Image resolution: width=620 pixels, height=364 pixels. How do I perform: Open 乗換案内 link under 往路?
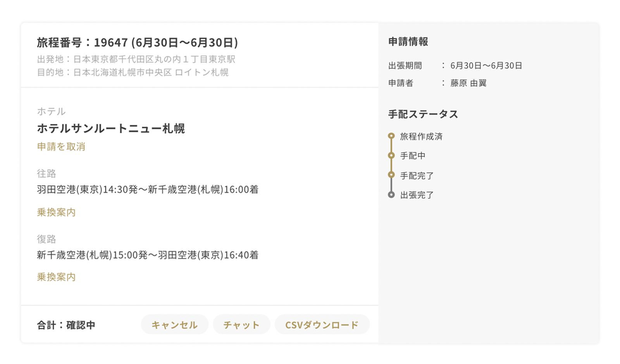[x=56, y=212]
